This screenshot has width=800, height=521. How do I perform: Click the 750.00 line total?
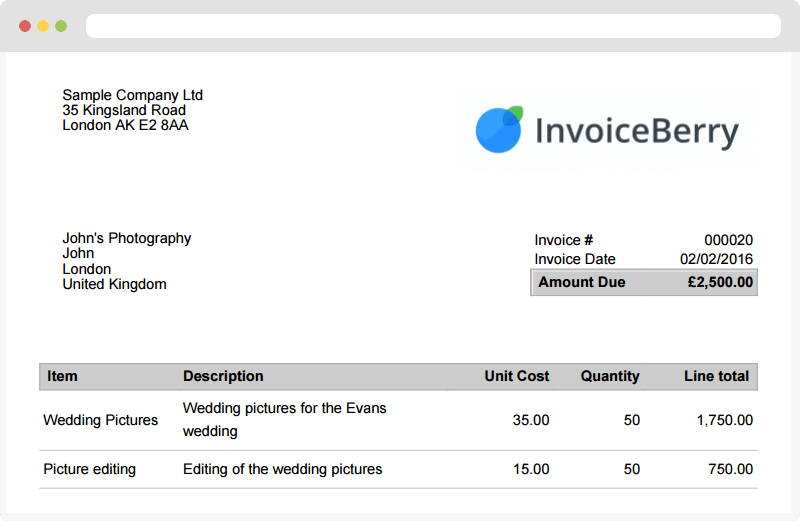pyautogui.click(x=731, y=469)
